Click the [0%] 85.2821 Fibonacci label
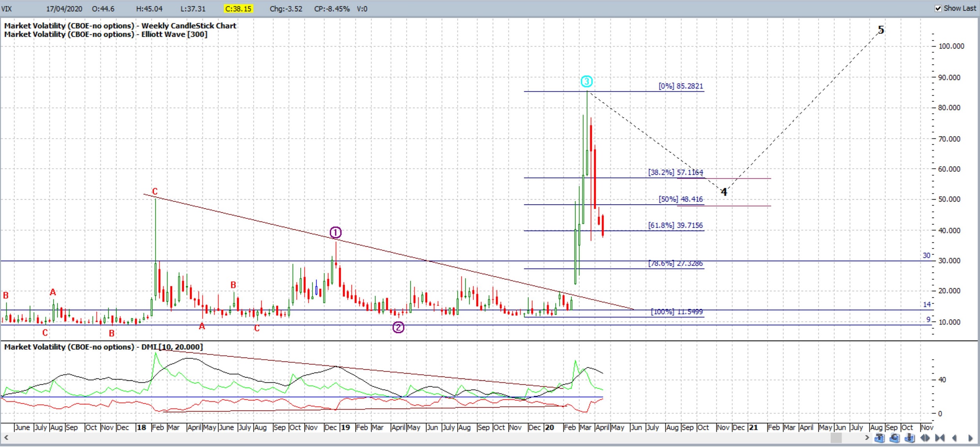 pos(681,86)
